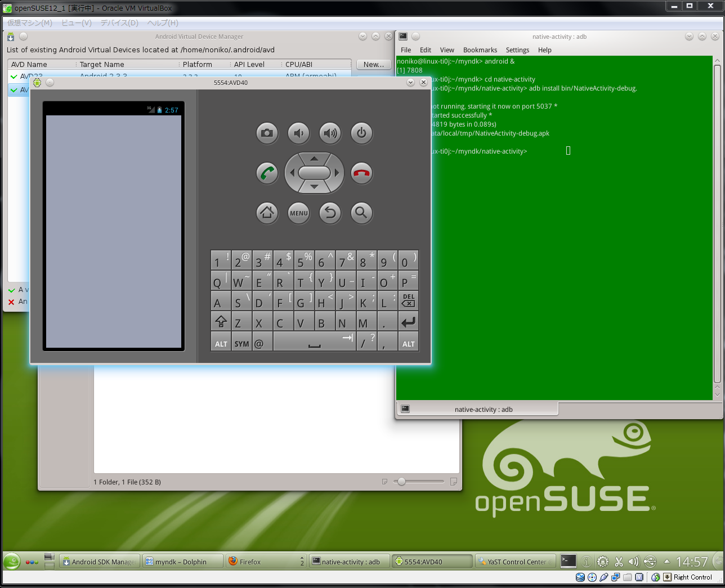This screenshot has width=725, height=588.
Task: Open the Bookmarks menu in the terminal
Action: pos(480,50)
